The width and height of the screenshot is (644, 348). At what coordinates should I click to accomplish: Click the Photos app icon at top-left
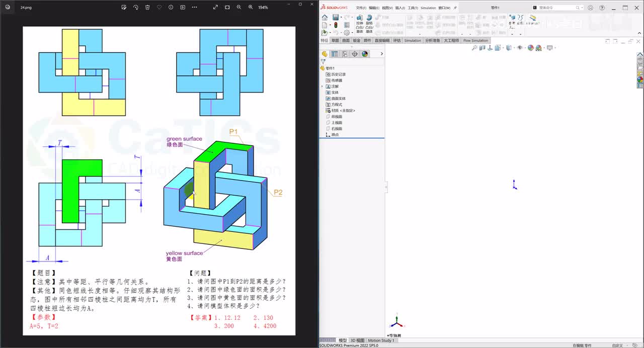click(x=8, y=8)
